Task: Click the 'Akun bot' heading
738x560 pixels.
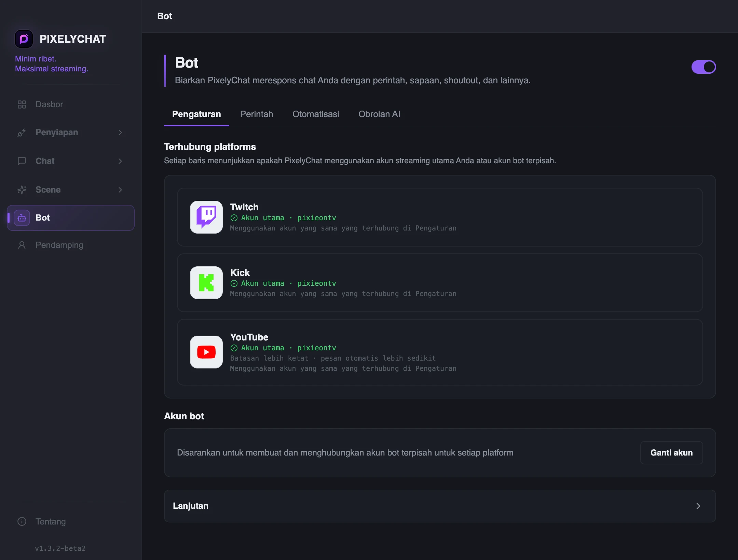Action: pyautogui.click(x=184, y=416)
